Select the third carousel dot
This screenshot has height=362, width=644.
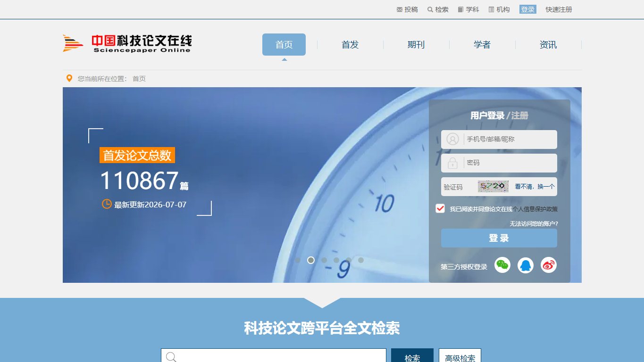(x=324, y=260)
